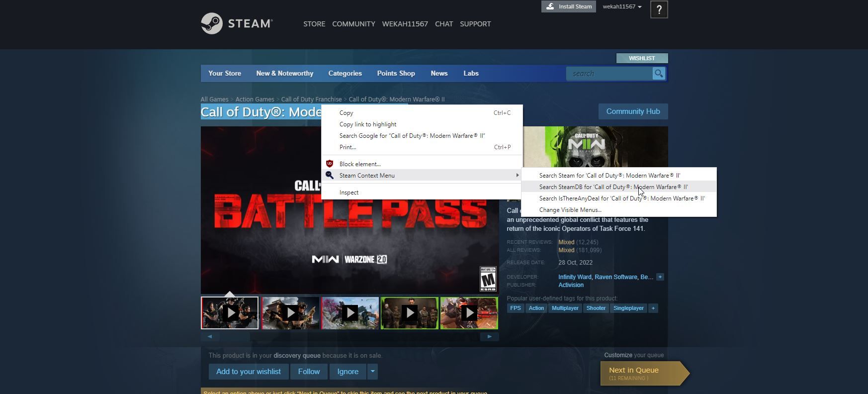Click the Call of Duty Franchise breadcrumb
868x394 pixels.
click(311, 99)
